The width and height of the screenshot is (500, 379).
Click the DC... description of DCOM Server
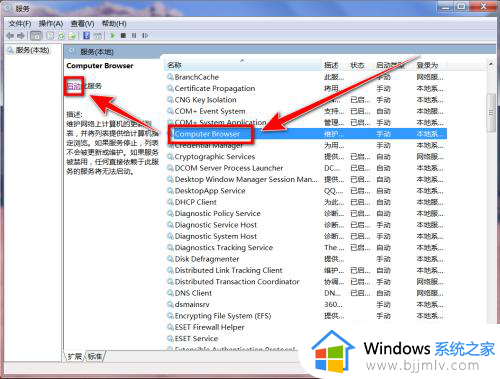click(x=332, y=168)
